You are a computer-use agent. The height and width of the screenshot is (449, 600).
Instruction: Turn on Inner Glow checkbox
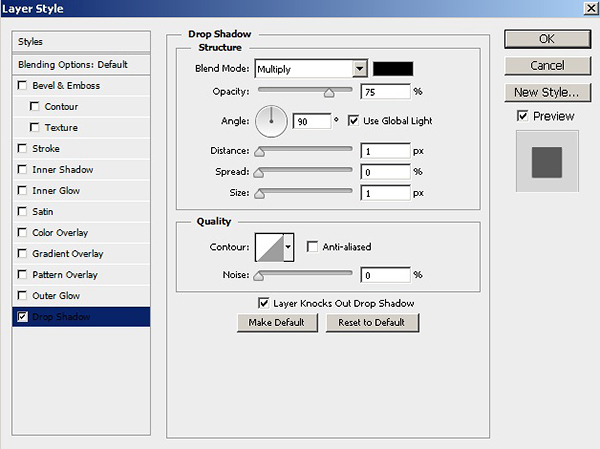22,190
